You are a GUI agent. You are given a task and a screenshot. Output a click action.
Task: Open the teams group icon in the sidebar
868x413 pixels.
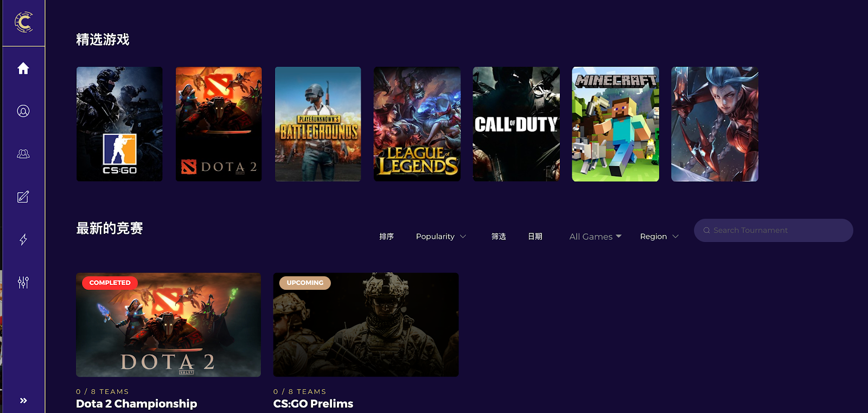pos(23,154)
